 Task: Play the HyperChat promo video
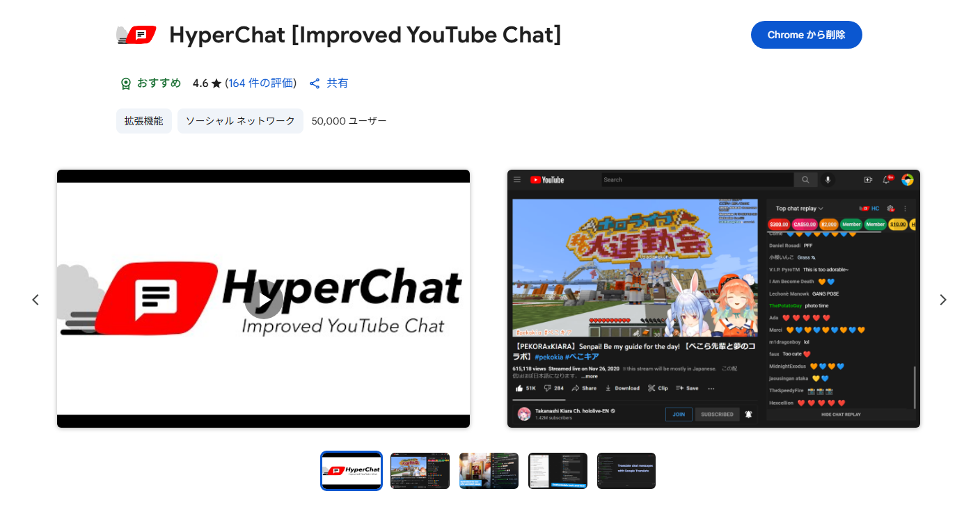click(x=263, y=300)
